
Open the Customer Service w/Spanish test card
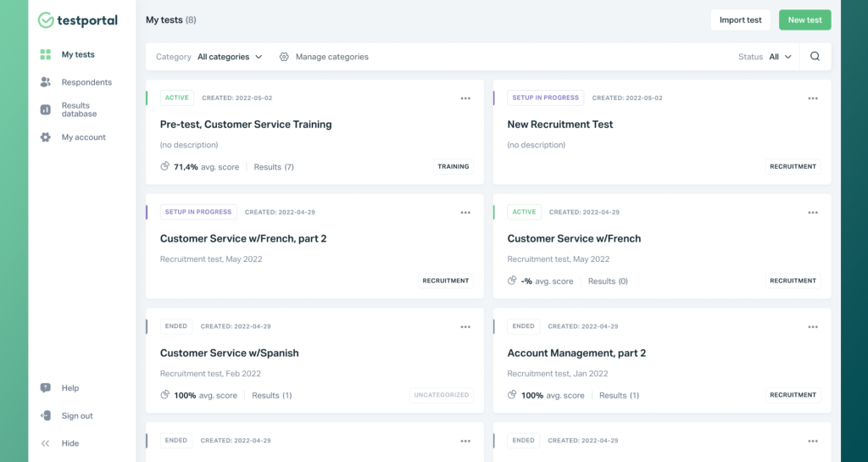[x=230, y=353]
